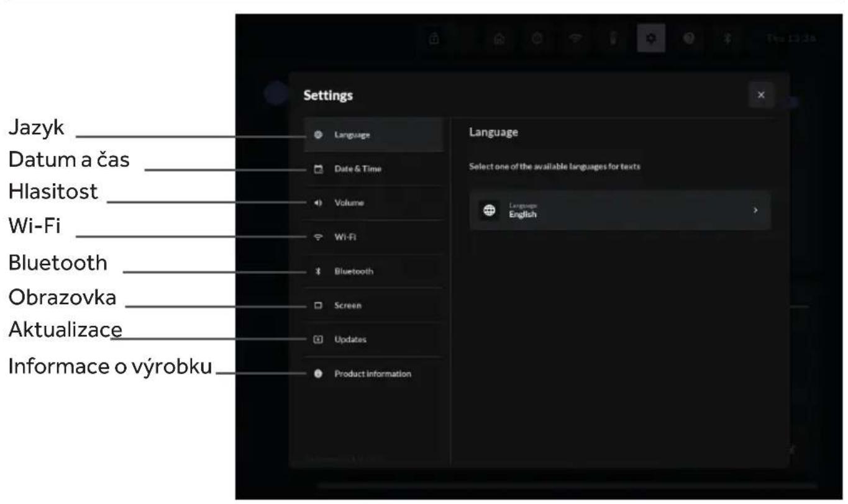Go to Wi-Fi settings in the sidebar
This screenshot has height=504, width=848.
point(373,237)
